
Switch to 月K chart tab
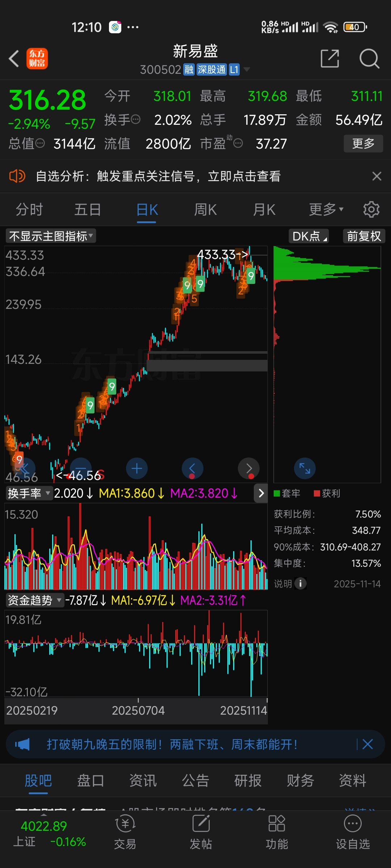pos(264,209)
